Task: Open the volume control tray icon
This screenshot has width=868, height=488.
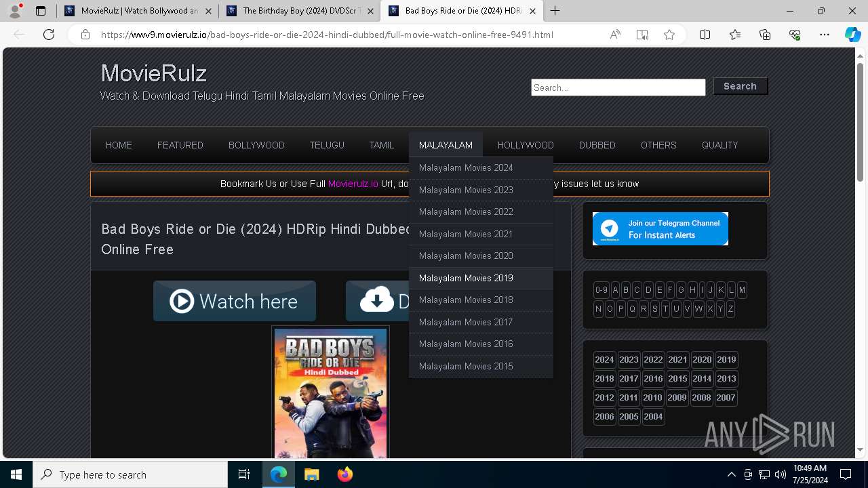Action: click(780, 474)
